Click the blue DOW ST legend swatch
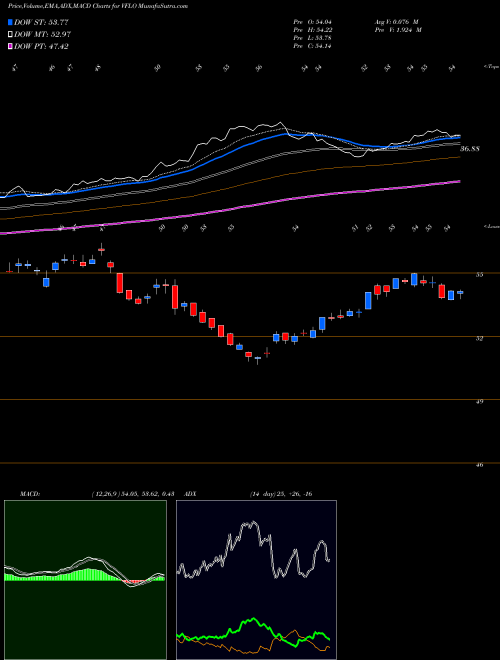Viewport: 500px width, 660px height. coord(10,22)
